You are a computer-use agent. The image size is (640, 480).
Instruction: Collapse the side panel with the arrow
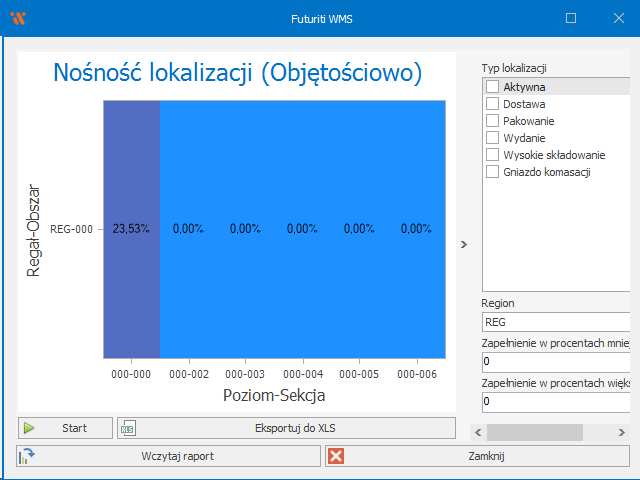[463, 243]
